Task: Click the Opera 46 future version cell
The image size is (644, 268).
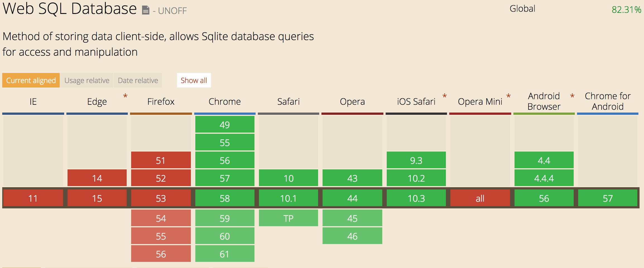Action: point(352,236)
